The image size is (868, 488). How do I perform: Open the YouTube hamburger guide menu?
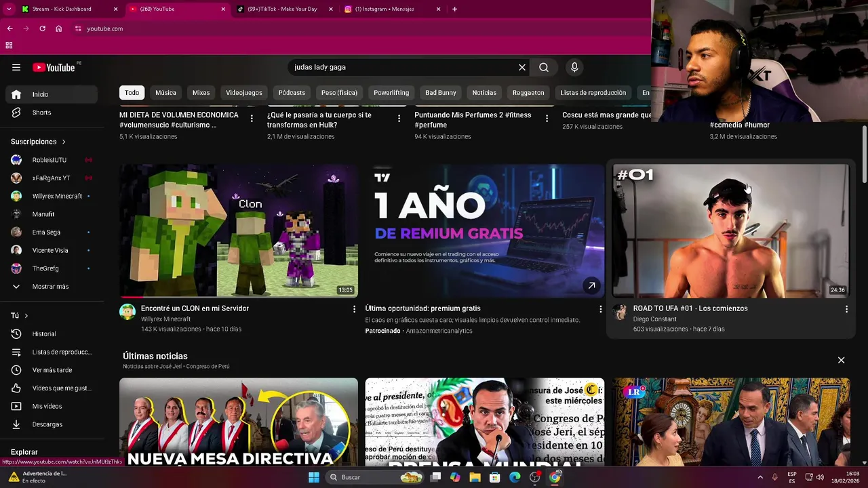coord(16,67)
